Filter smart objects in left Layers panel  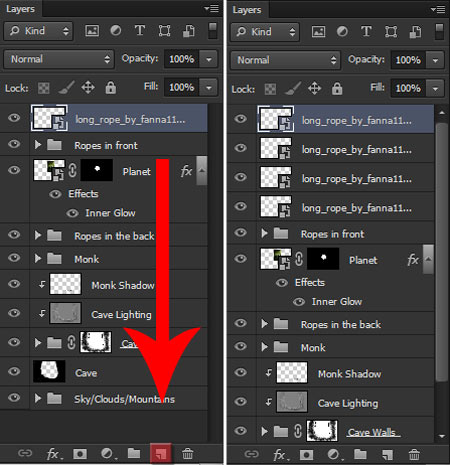tap(189, 31)
